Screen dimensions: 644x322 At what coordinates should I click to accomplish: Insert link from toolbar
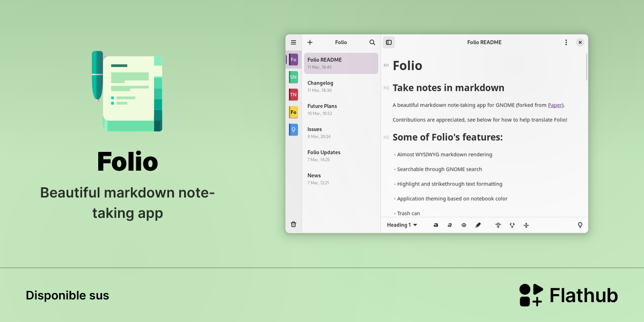[498, 225]
